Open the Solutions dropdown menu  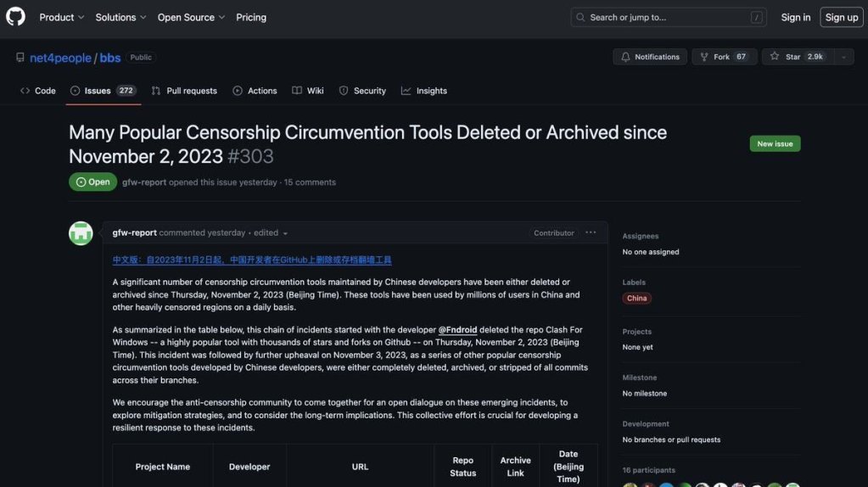point(120,17)
